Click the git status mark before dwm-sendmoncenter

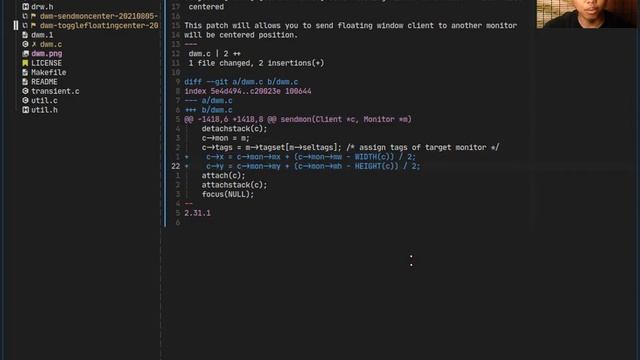click(25, 16)
